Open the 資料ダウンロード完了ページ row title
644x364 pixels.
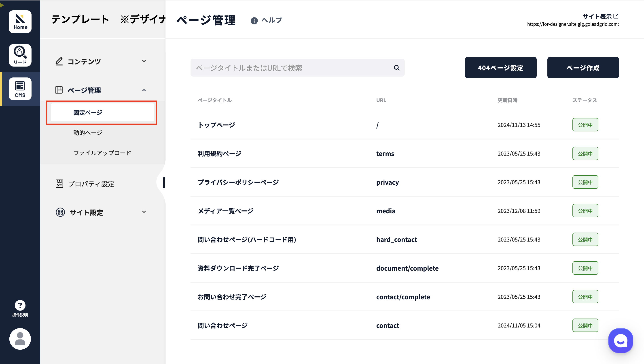pyautogui.click(x=238, y=268)
